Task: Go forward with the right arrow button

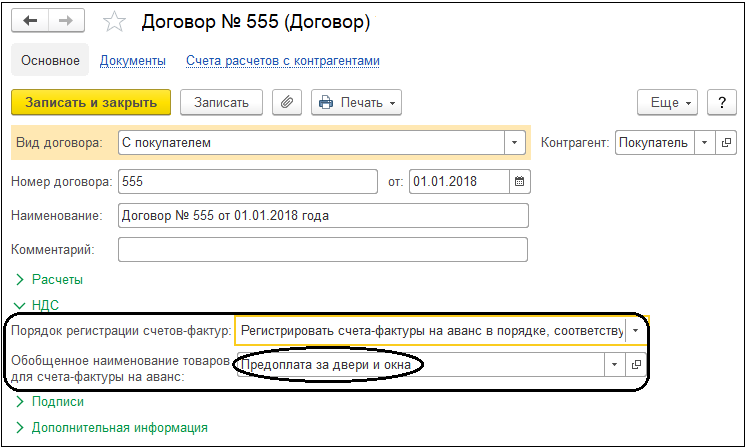Action: (66, 20)
